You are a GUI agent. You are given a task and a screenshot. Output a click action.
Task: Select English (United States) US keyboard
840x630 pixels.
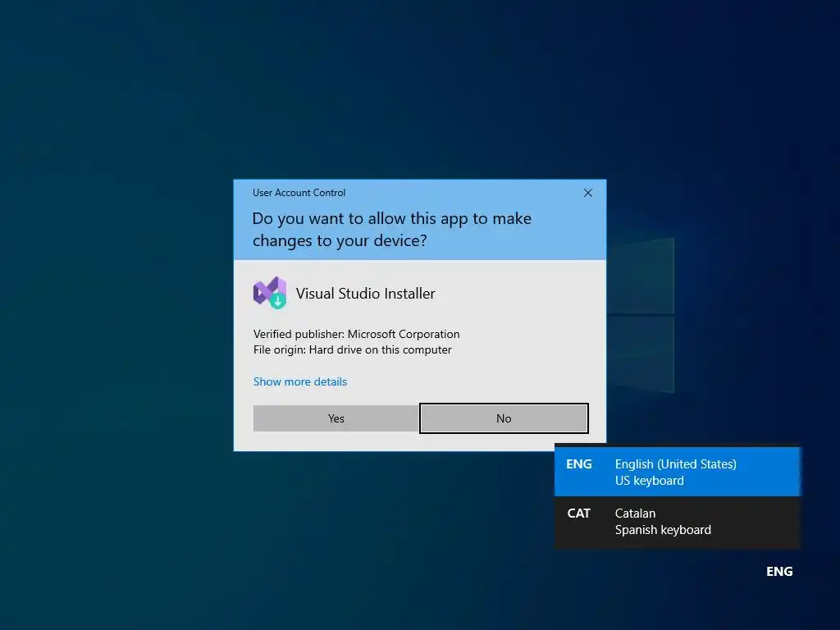pos(678,472)
